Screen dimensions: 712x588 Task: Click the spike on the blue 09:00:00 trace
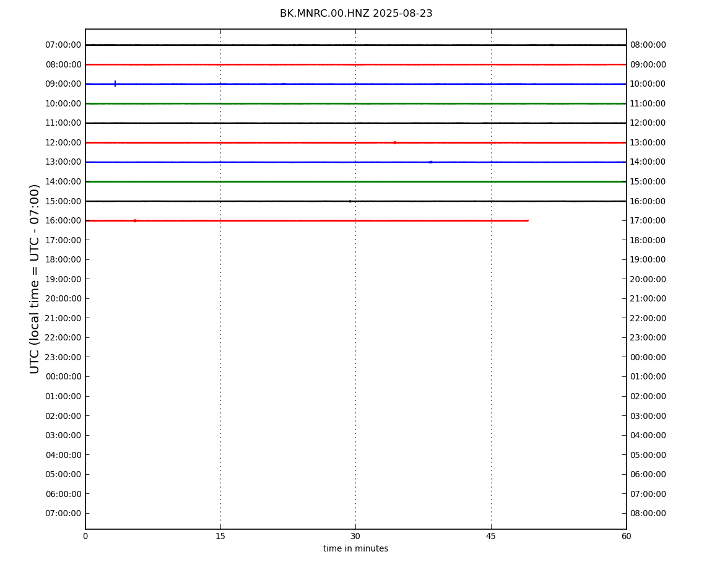click(115, 84)
